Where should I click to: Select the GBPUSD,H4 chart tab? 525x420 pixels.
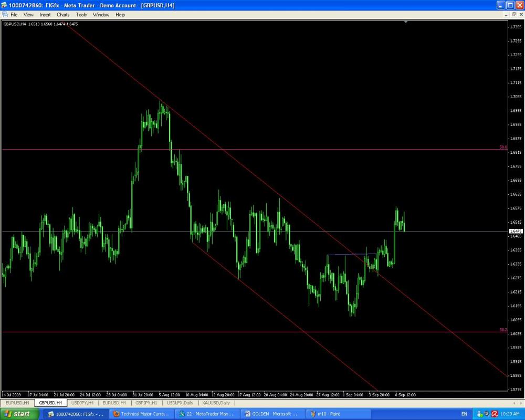click(x=50, y=403)
